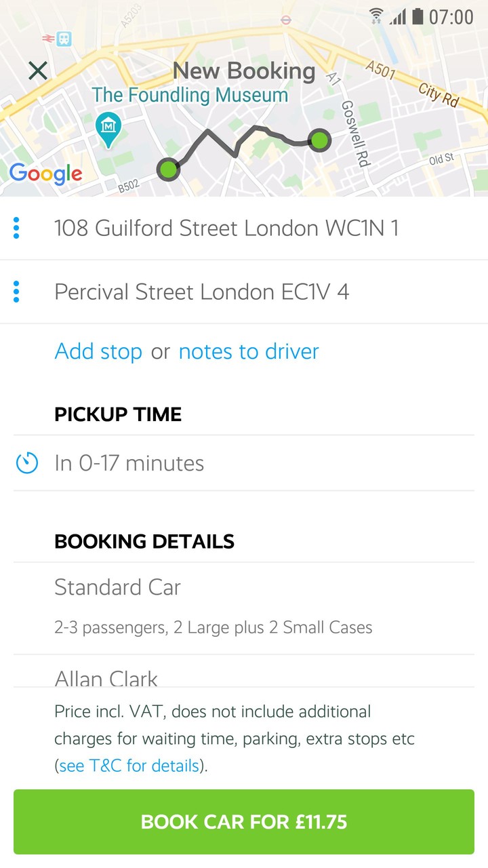Tap the destination address three-dot icon
The width and height of the screenshot is (488, 868).
pyautogui.click(x=17, y=292)
